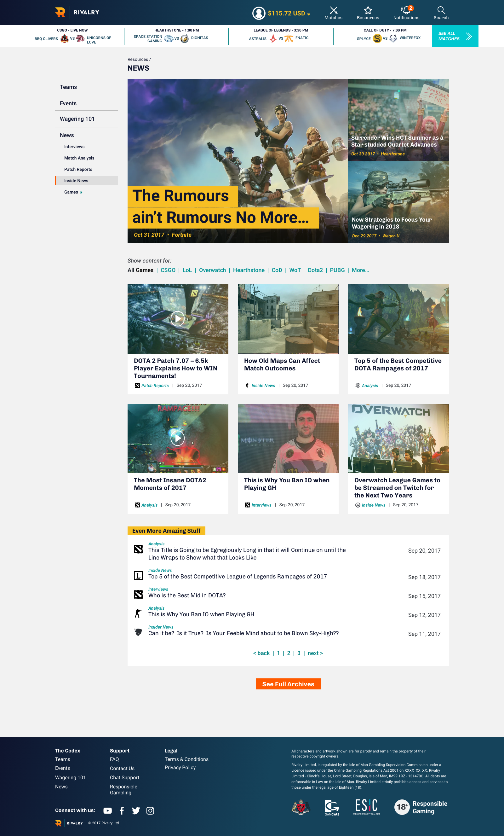Open How Old Maps Can Affect article
This screenshot has height=836, width=504.
(x=288, y=339)
